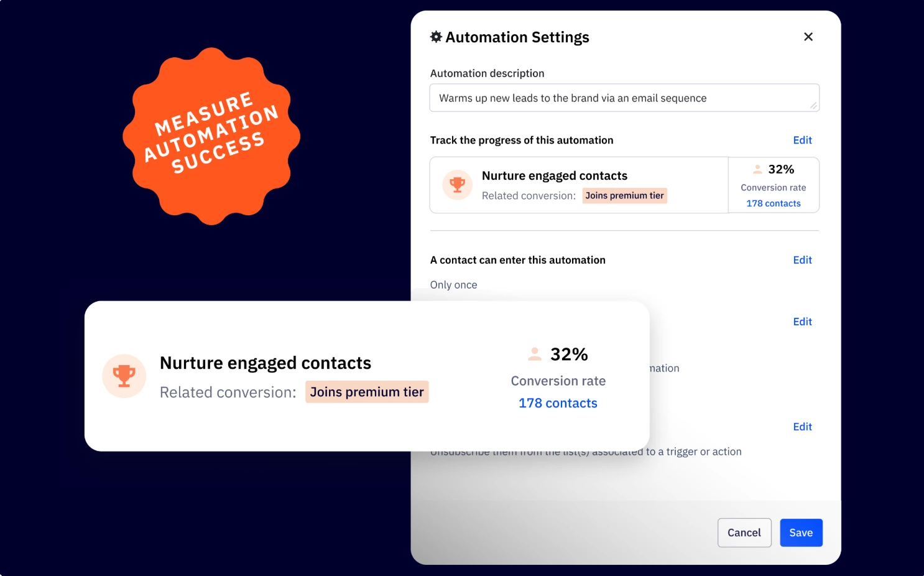Save the automation settings

click(801, 532)
